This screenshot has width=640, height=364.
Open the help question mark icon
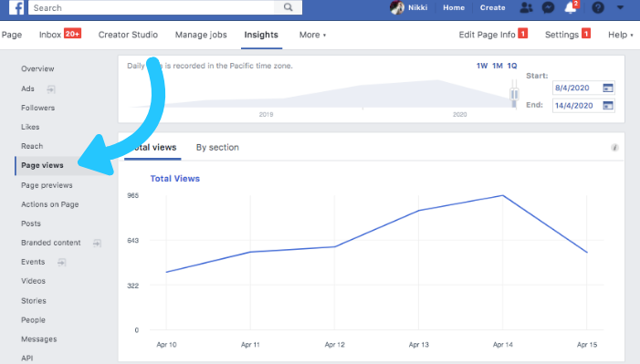click(598, 7)
